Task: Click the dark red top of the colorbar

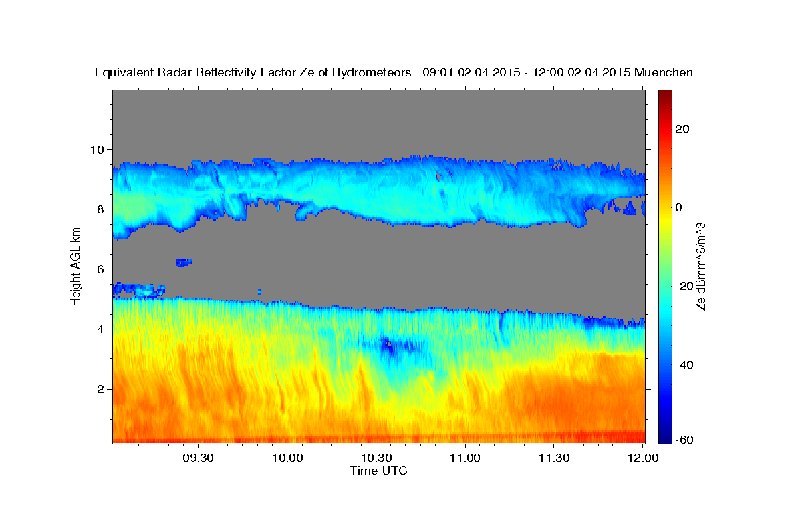Action: (x=664, y=96)
